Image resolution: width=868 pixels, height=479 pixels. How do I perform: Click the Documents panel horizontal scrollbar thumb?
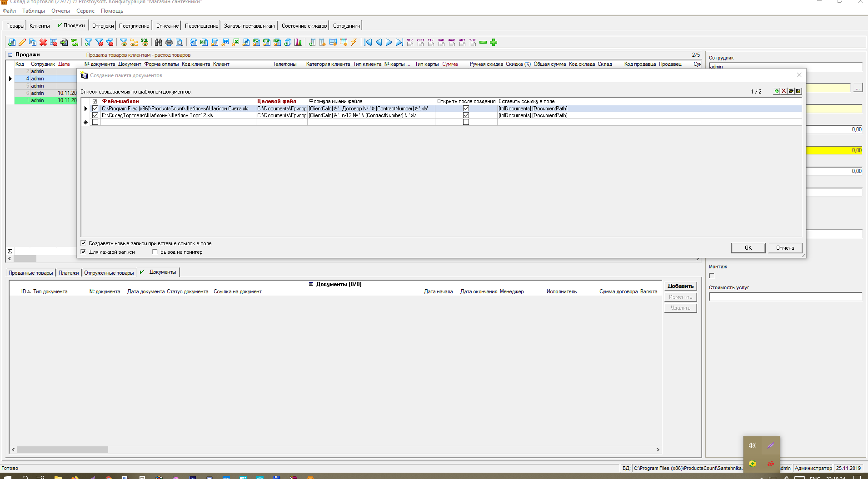click(x=63, y=449)
